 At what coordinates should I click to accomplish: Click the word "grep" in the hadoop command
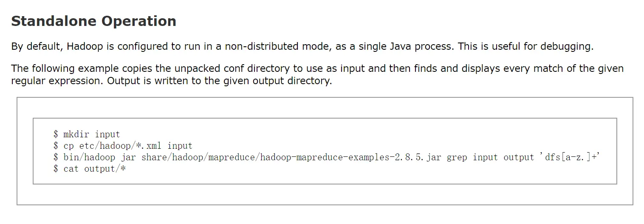[x=457, y=158]
